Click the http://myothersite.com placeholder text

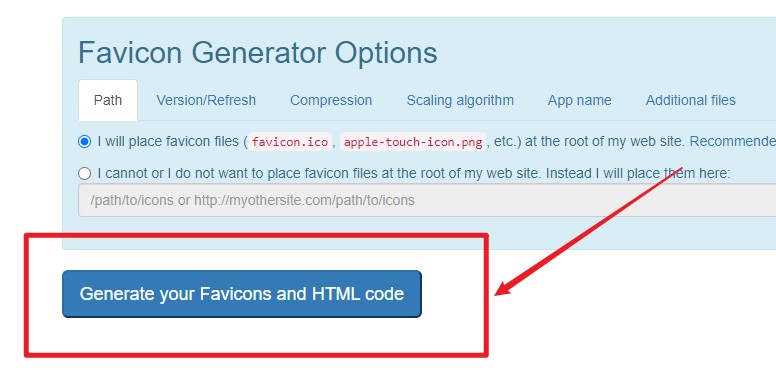click(x=304, y=200)
